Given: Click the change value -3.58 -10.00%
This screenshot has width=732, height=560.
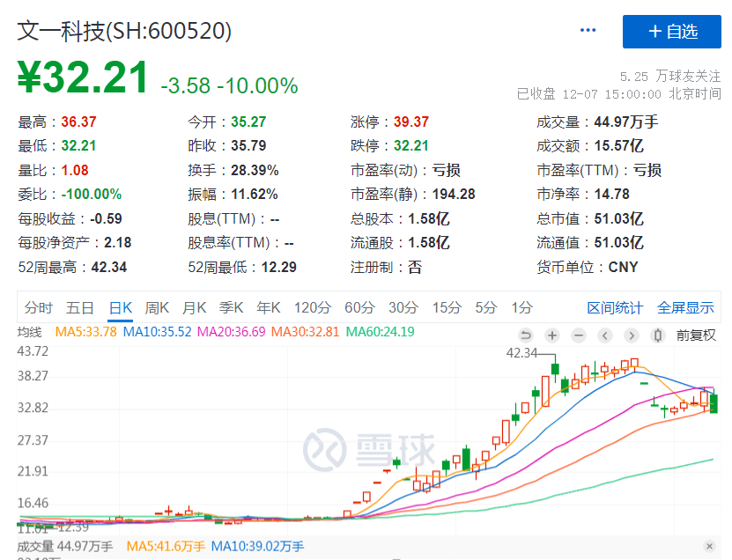Looking at the screenshot, I should click(x=229, y=85).
